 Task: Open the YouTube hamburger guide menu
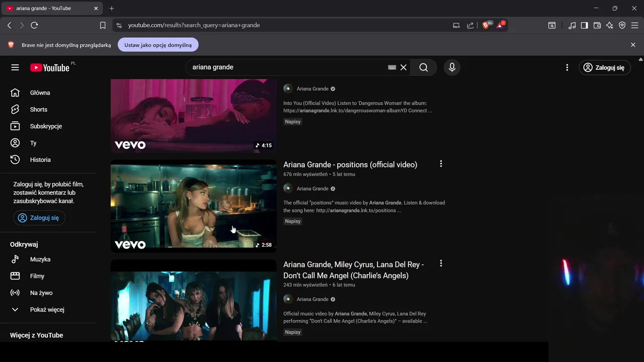tap(15, 67)
